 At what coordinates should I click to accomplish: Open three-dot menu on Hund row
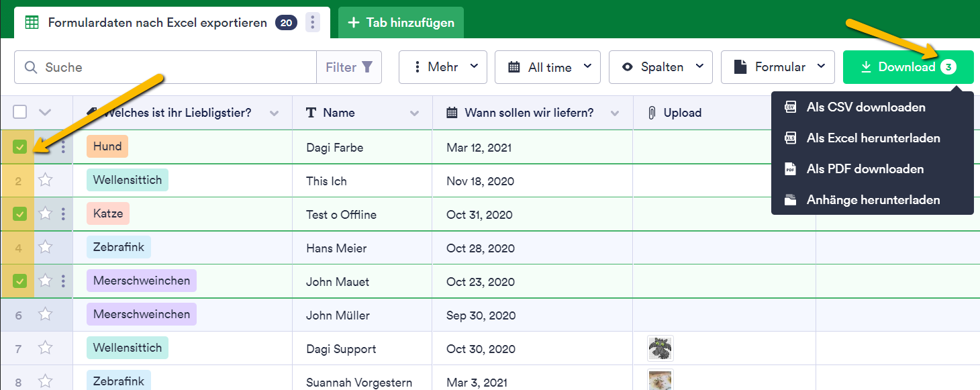coord(63,147)
